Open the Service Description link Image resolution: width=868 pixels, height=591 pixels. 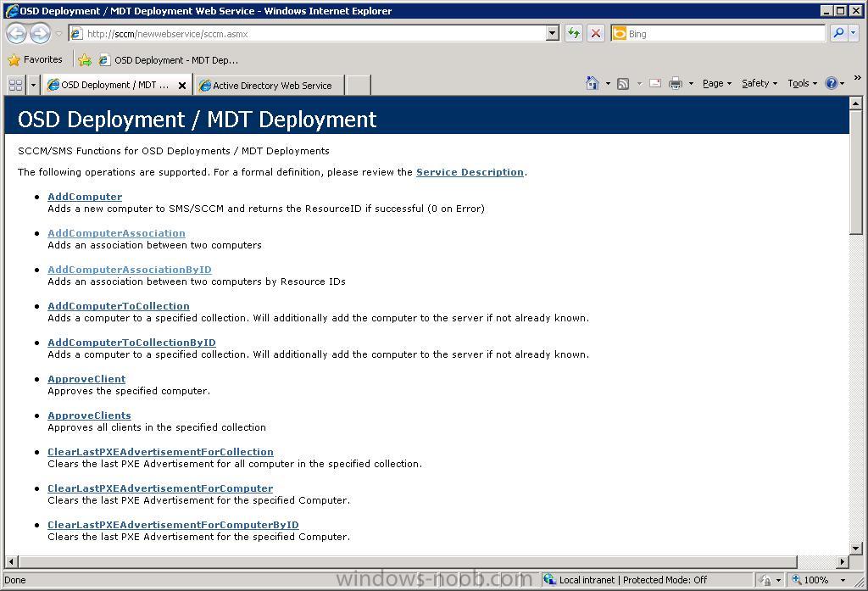(x=470, y=172)
